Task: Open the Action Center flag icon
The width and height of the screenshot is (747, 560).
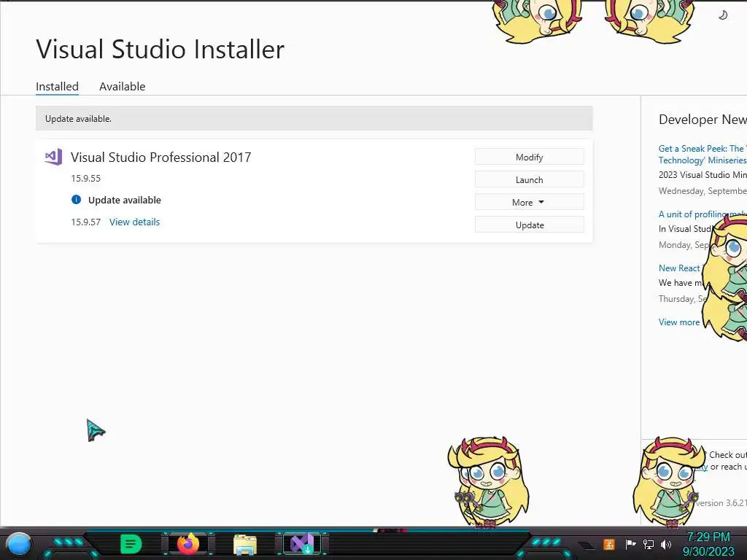Action: point(630,544)
